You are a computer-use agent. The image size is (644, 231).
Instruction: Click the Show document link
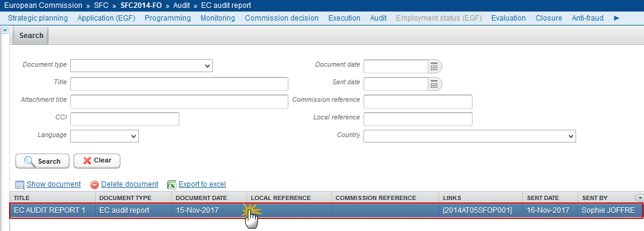[x=54, y=184]
